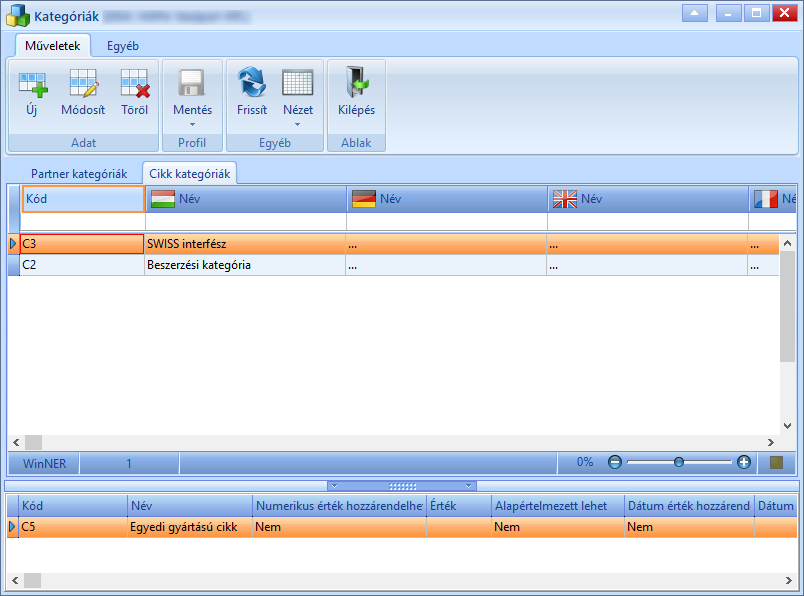Click the zoom-out minus icon
Viewport: 804px width, 596px height.
point(615,462)
